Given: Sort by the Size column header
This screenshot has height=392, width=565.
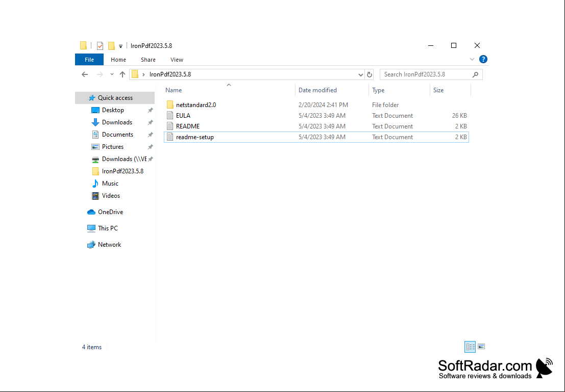Looking at the screenshot, I should [x=438, y=90].
